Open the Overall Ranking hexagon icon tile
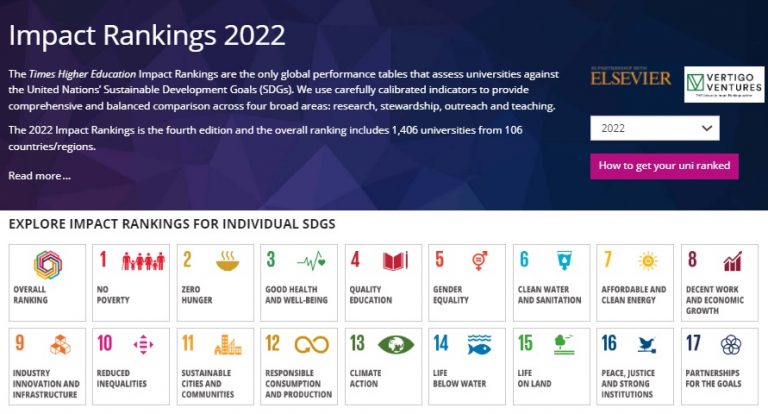This screenshot has height=414, width=768. tap(48, 265)
